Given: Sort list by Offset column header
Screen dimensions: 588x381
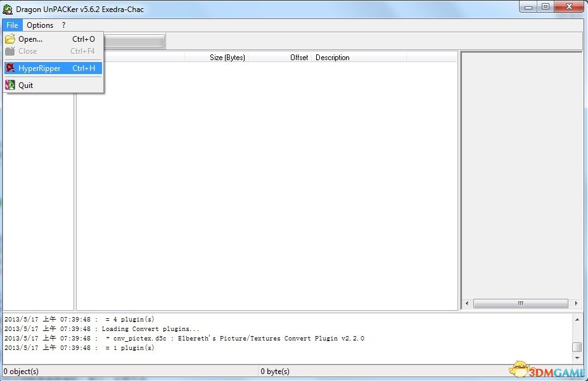Looking at the screenshot, I should (x=280, y=58).
